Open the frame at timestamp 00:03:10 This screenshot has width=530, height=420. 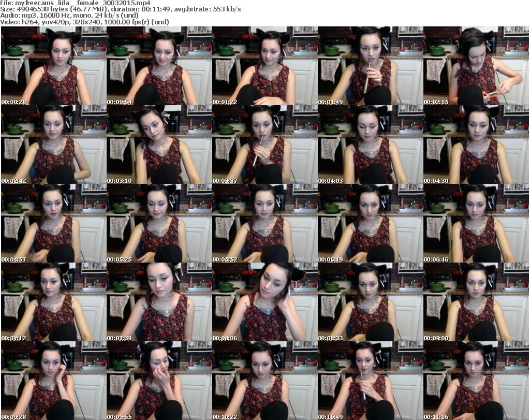pos(159,144)
